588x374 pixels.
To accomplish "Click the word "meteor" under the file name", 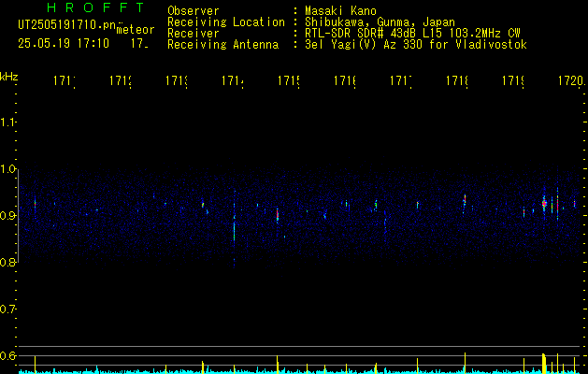I will [136, 30].
